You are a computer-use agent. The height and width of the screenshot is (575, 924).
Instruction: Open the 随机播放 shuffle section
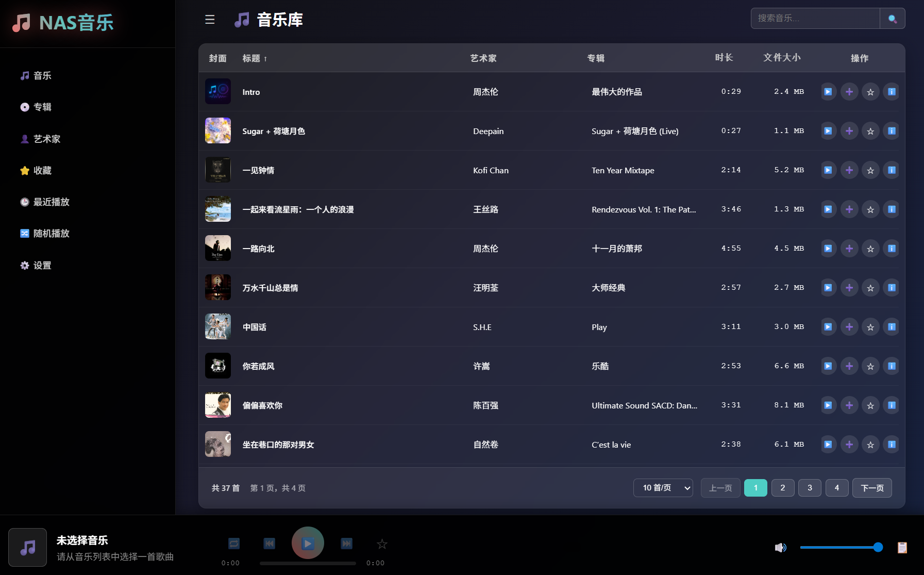(51, 234)
